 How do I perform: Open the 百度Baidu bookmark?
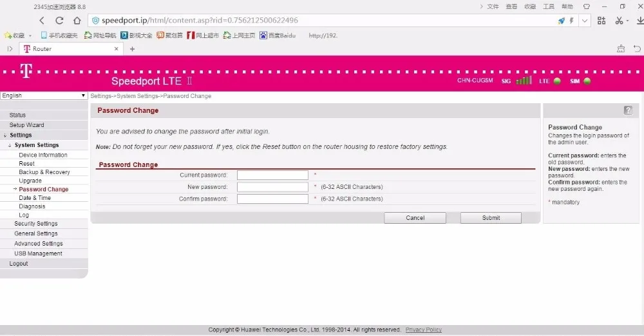277,35
